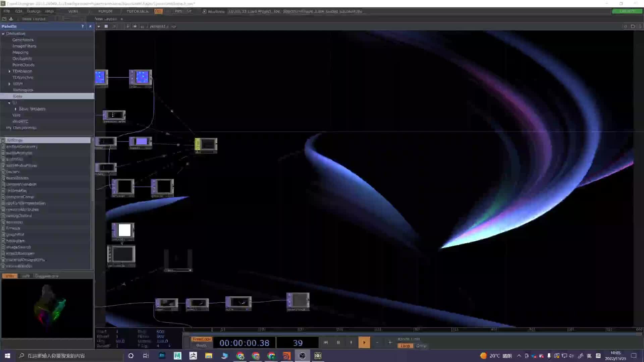The image size is (644, 362).
Task: Expand the TDAbleton tree entry
Action: [x=9, y=71]
